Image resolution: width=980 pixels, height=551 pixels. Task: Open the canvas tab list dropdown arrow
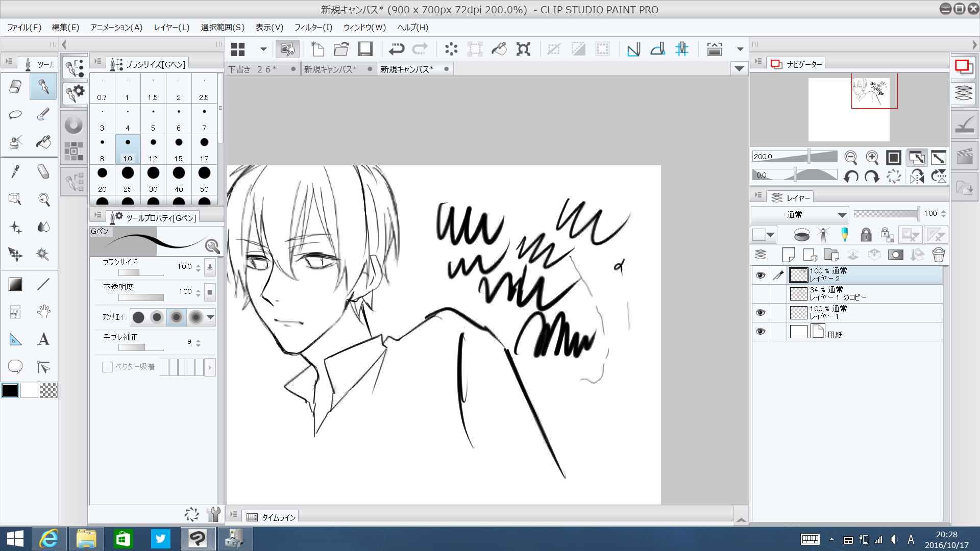point(739,68)
